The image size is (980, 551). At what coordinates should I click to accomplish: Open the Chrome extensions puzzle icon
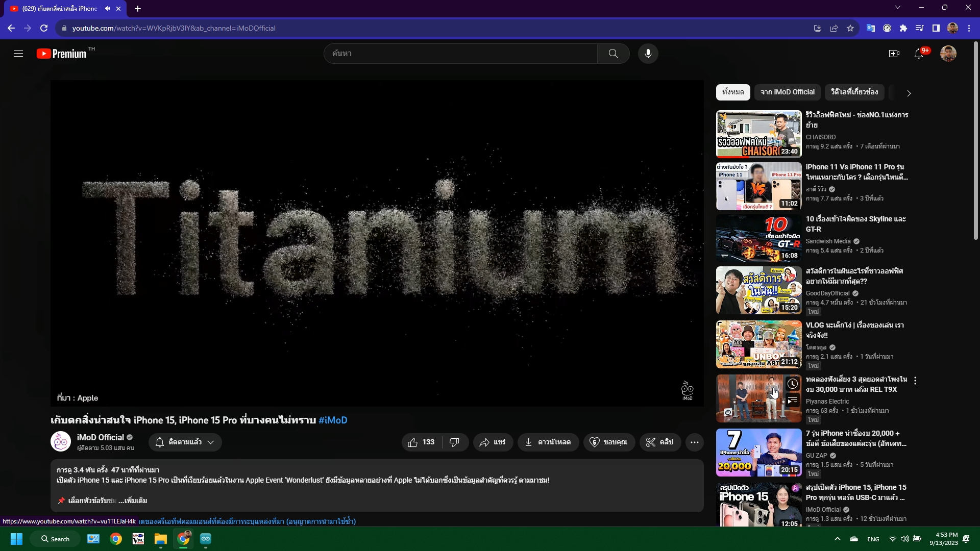point(903,28)
